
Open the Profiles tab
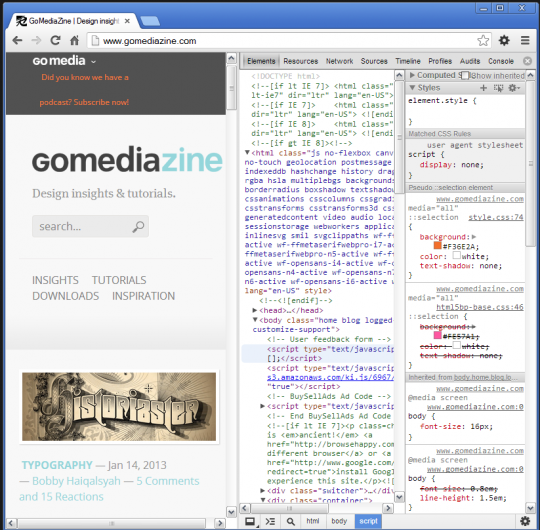(x=440, y=61)
